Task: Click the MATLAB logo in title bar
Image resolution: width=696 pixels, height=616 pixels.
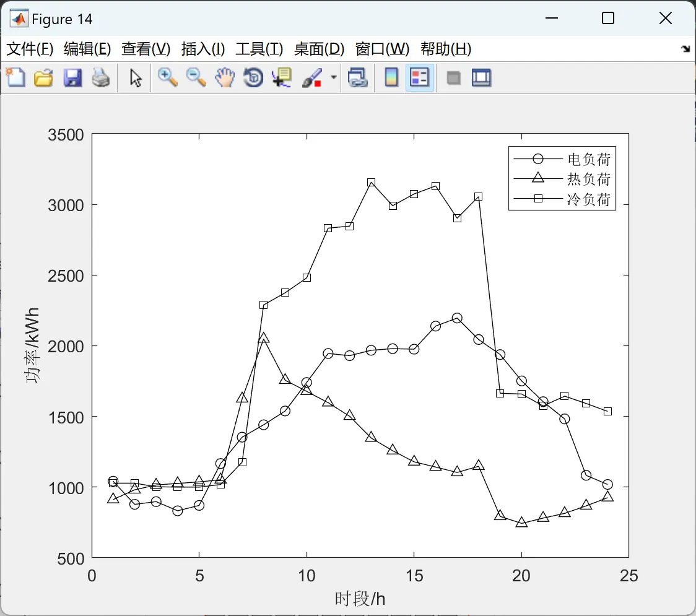Action: (x=19, y=19)
